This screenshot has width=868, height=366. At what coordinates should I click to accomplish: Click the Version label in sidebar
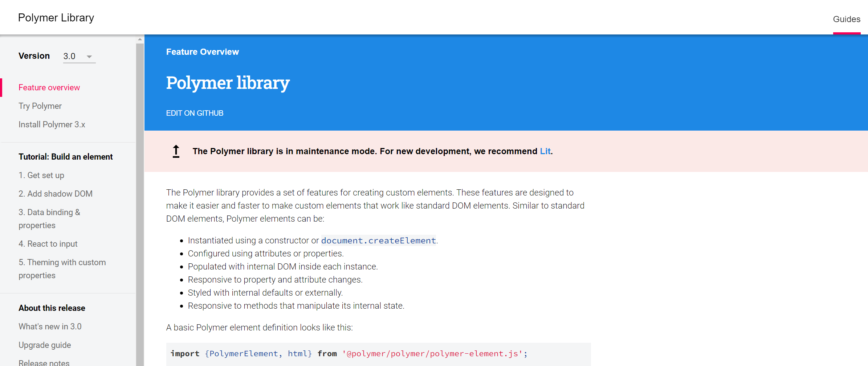coord(34,56)
